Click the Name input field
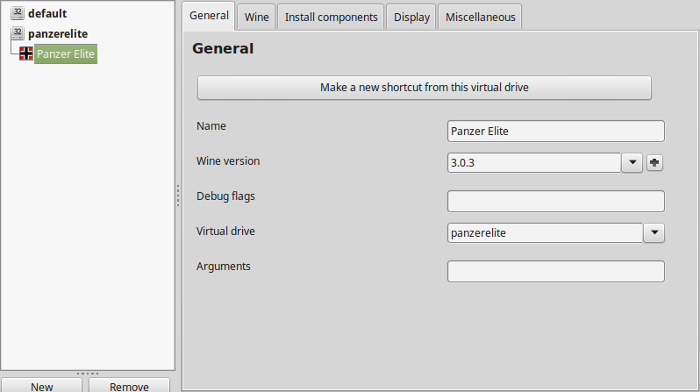 [556, 131]
